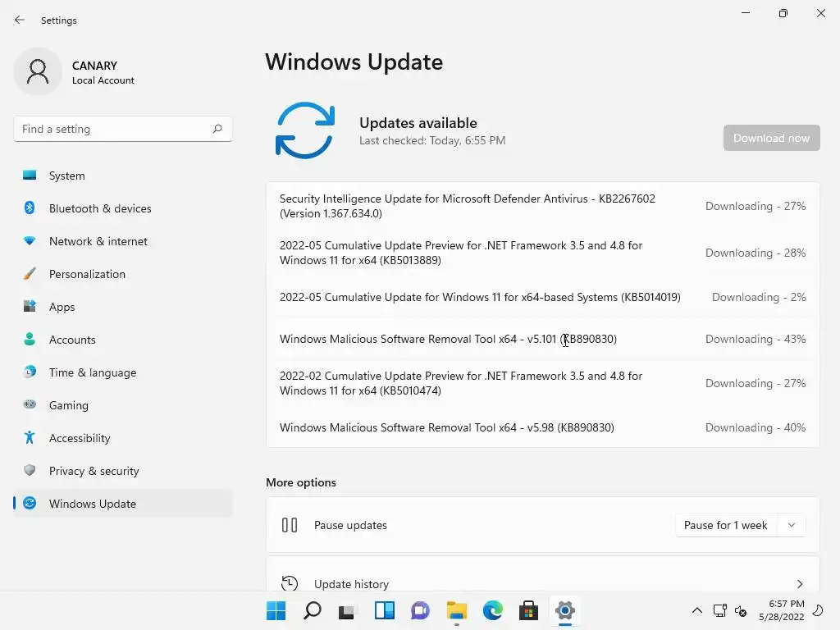Screen dimensions: 840x630
Task: Click the search magnifier in Find a setting
Action: pyautogui.click(x=217, y=129)
